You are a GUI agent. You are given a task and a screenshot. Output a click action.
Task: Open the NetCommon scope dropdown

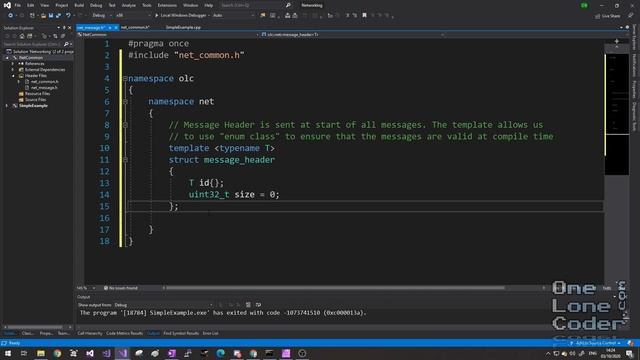[167, 35]
